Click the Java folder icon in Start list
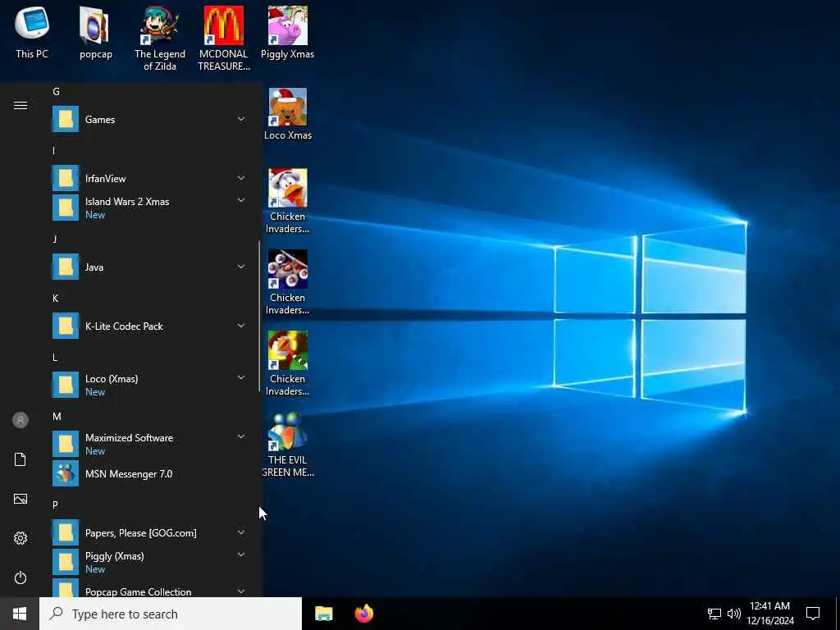 (x=66, y=267)
